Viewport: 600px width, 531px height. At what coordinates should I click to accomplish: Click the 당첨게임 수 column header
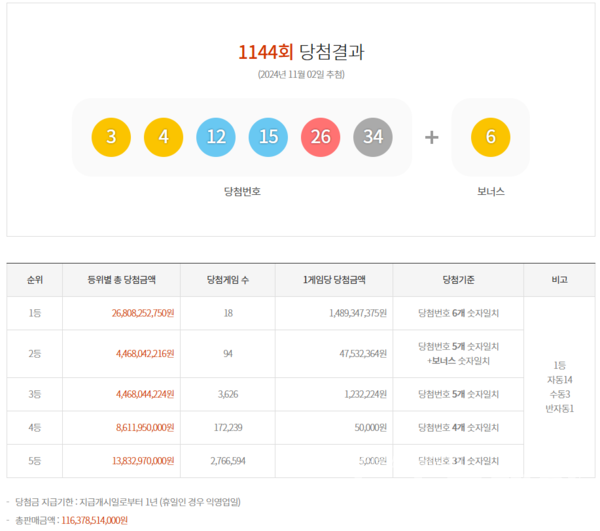[228, 280]
